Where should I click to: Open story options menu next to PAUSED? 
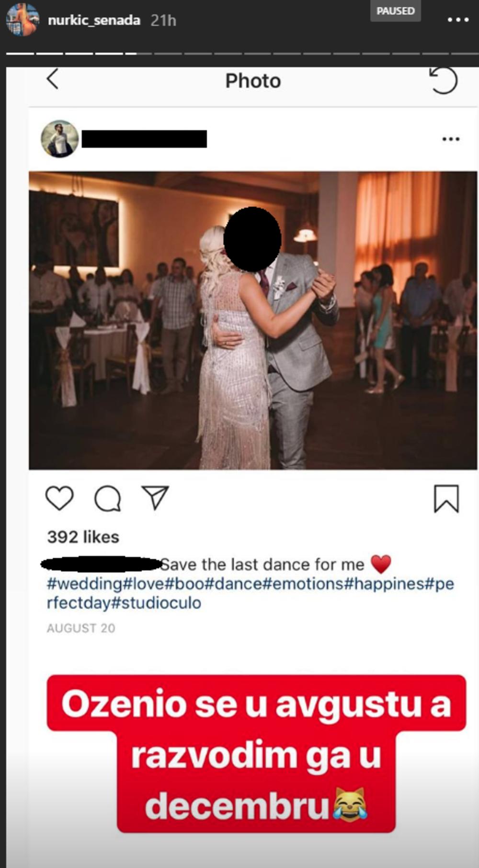458,20
